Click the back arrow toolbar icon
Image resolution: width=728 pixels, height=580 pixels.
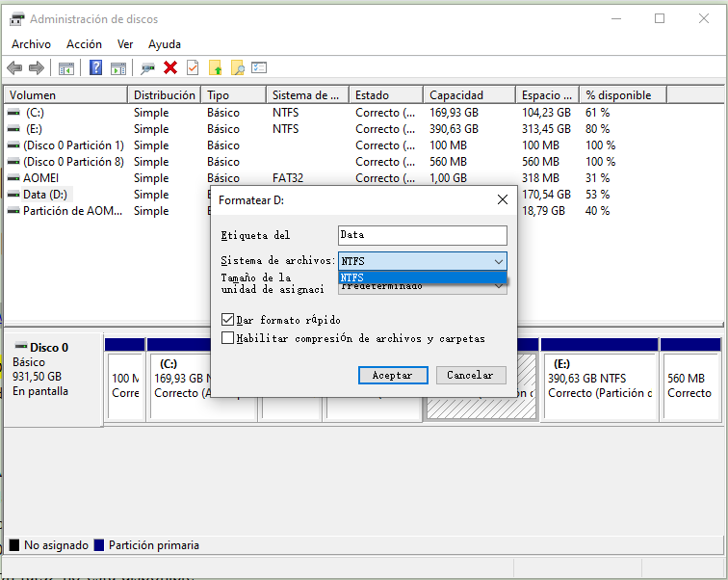14,67
